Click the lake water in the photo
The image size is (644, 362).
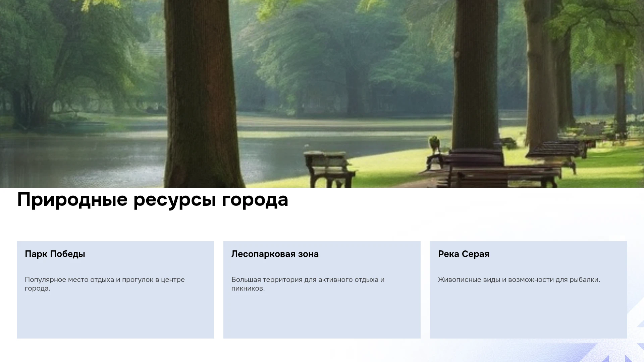coord(84,158)
